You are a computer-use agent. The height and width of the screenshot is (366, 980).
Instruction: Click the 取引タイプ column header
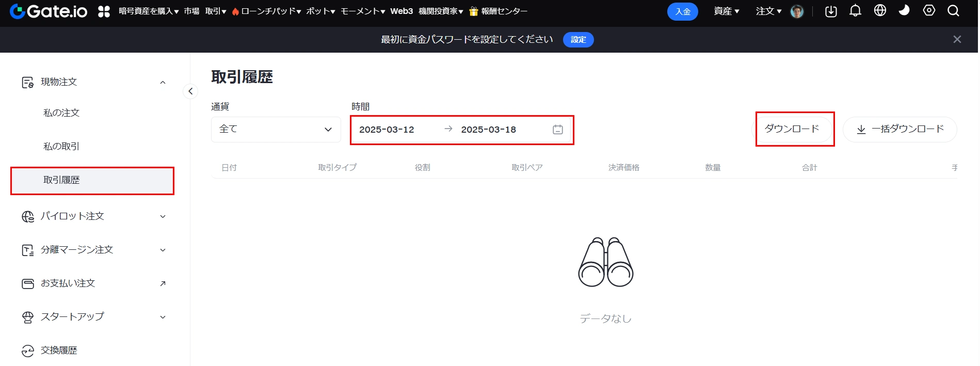point(338,168)
